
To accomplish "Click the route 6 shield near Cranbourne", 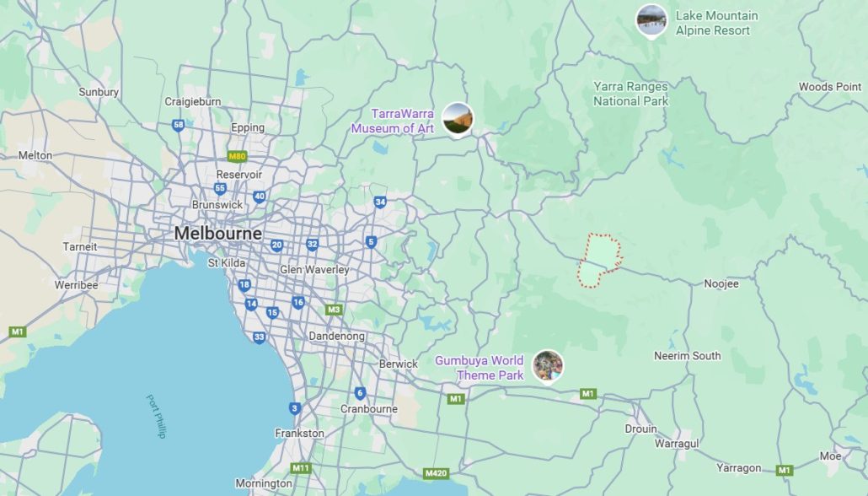I will tap(361, 393).
